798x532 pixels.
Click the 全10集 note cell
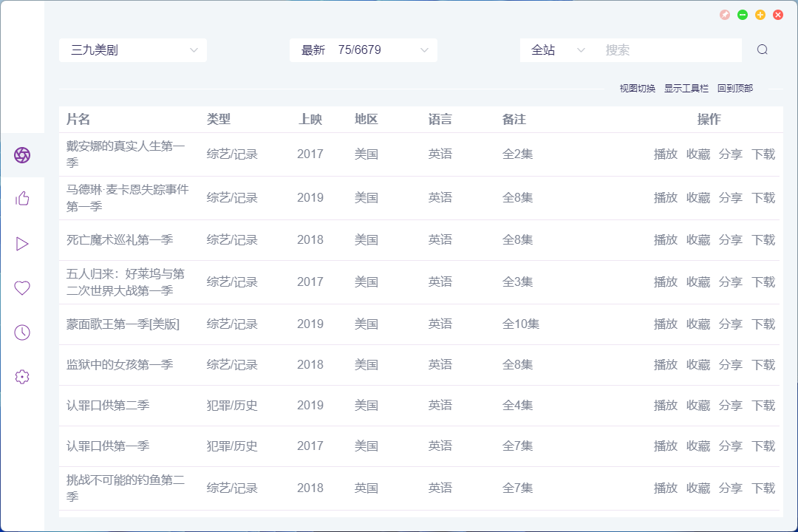pos(521,324)
